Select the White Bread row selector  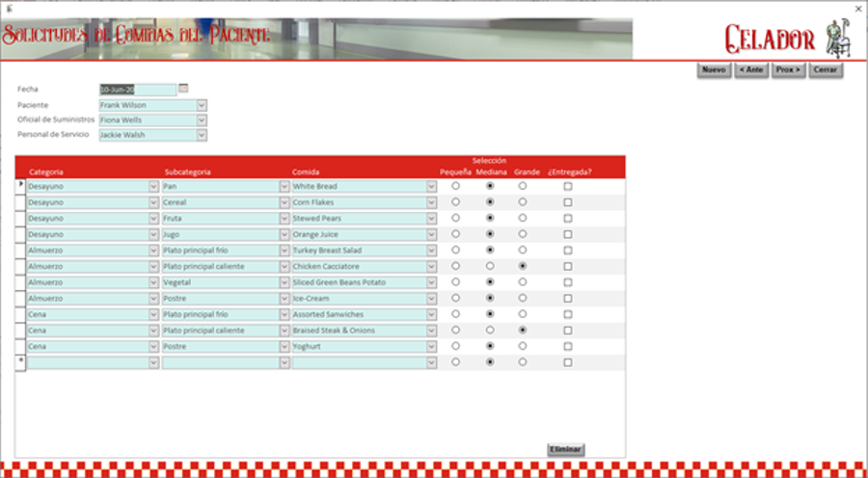[20, 186]
